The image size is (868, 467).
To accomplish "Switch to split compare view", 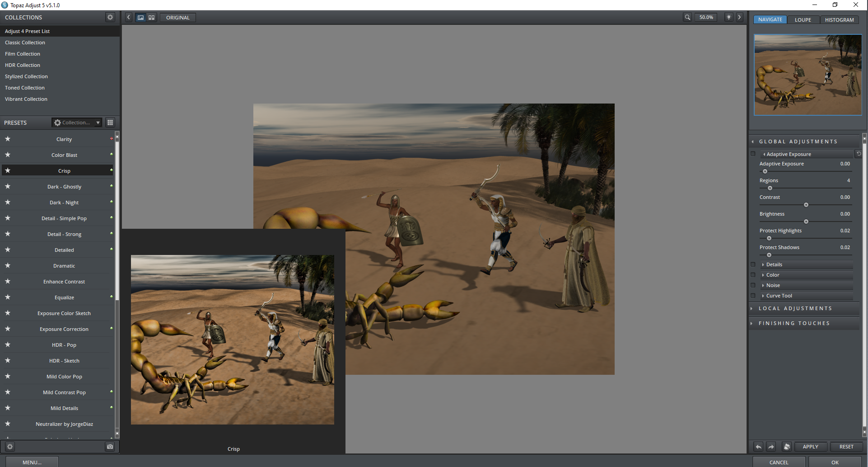I will [x=152, y=17].
